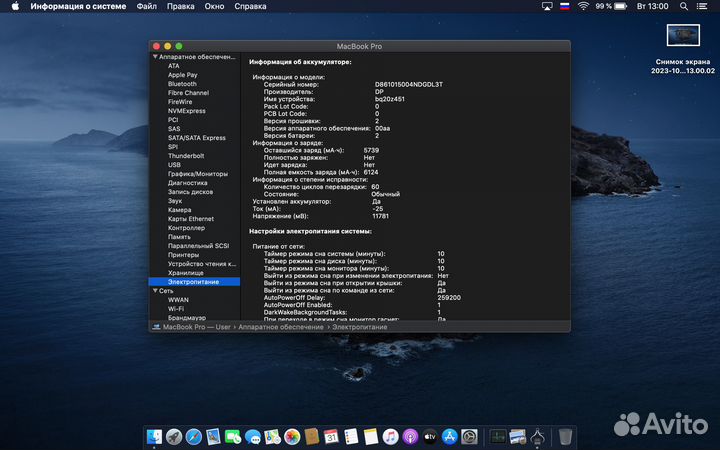Select Память in the sidebar
The height and width of the screenshot is (450, 720).
(179, 237)
